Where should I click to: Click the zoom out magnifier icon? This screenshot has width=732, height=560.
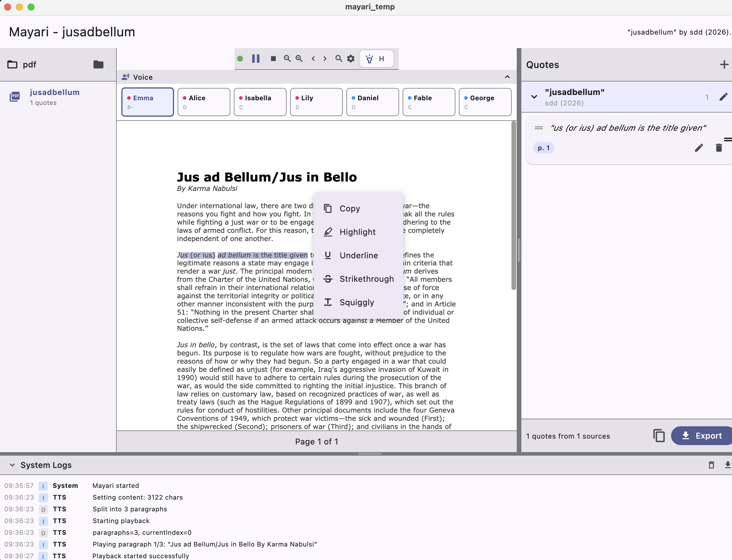(287, 59)
